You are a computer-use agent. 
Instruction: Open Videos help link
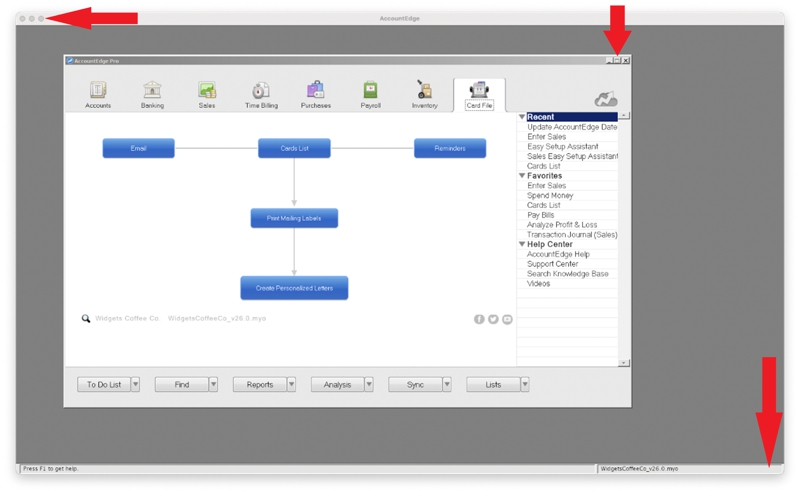[x=539, y=284]
